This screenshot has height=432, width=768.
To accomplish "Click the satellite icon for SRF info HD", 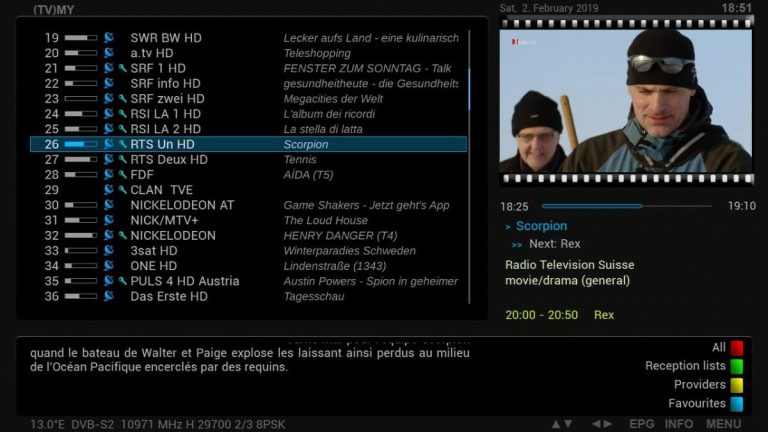I will coord(109,83).
